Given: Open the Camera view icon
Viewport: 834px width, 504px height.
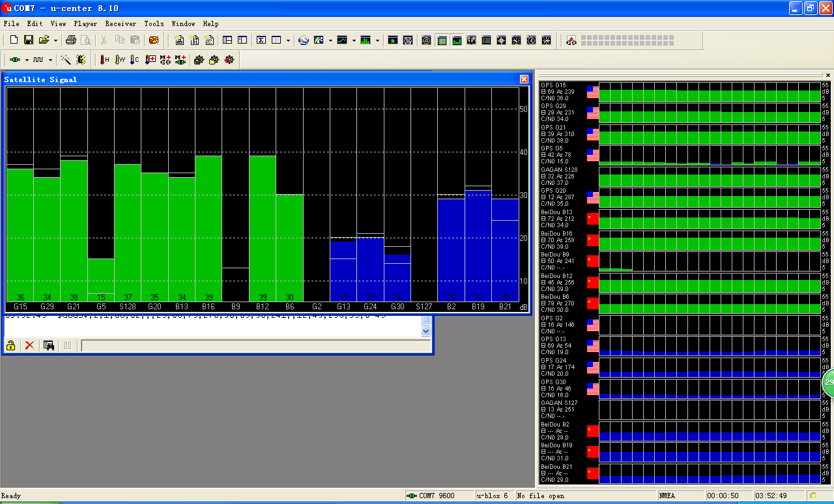Looking at the screenshot, I should click(393, 40).
